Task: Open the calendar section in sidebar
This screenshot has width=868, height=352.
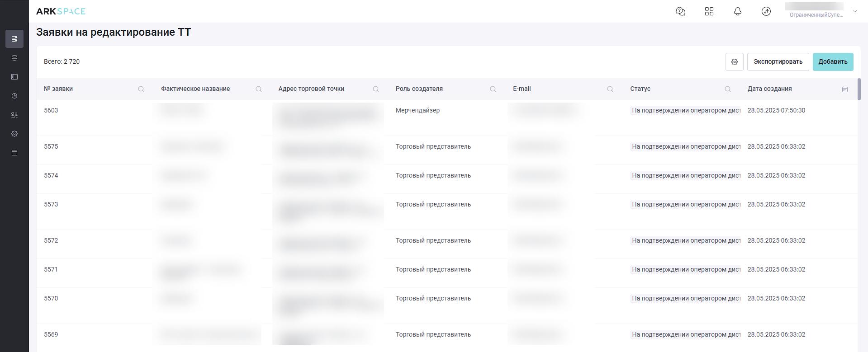Action: pos(14,153)
